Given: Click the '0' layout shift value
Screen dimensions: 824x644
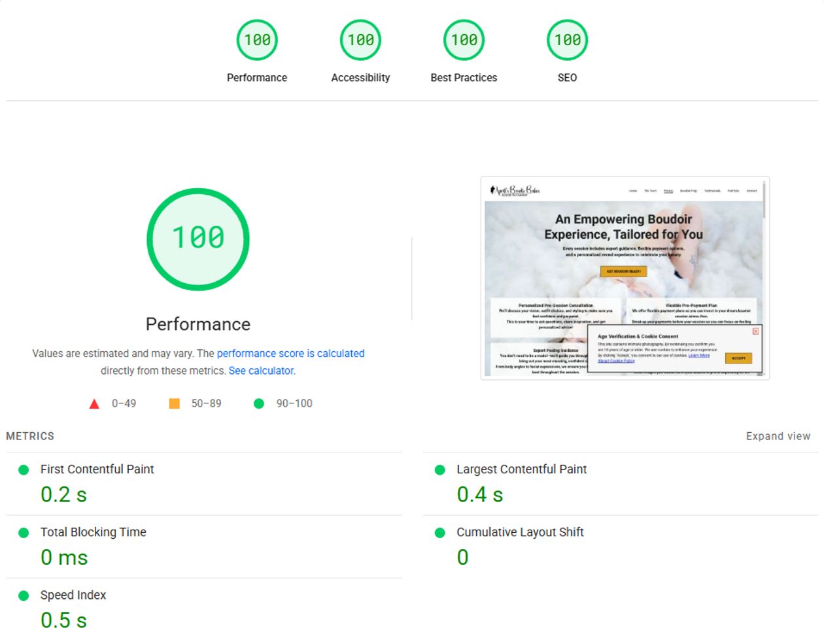Looking at the screenshot, I should (x=462, y=558).
